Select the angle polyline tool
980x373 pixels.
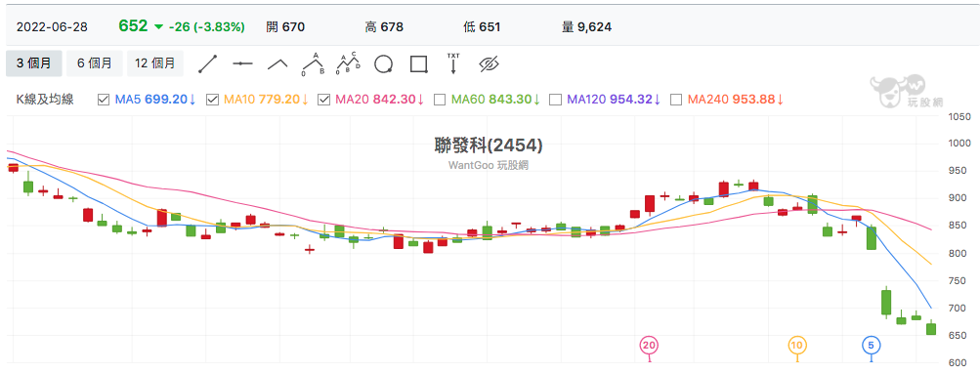277,63
